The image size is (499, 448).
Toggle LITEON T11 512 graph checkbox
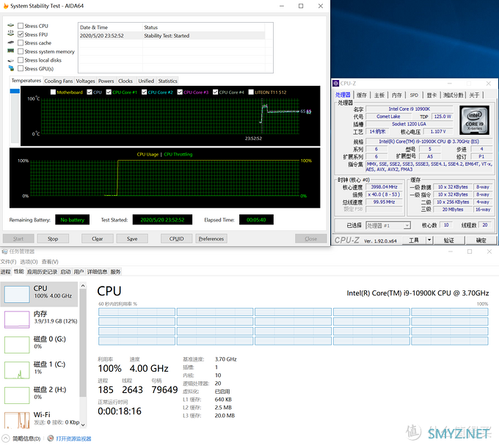pos(251,92)
